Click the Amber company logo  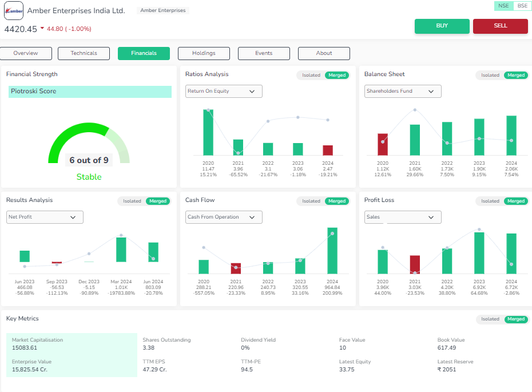14,10
